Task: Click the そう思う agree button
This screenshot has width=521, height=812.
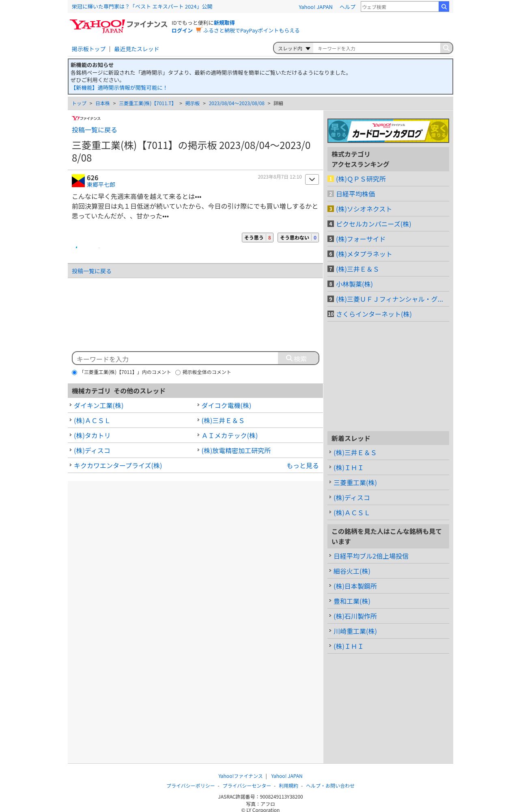Action: pyautogui.click(x=258, y=238)
